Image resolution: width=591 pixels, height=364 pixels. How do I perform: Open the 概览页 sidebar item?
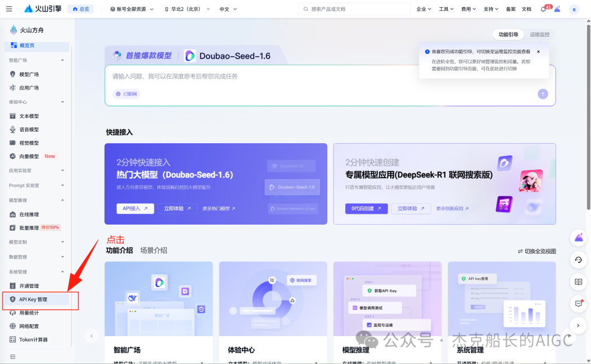pyautogui.click(x=37, y=45)
